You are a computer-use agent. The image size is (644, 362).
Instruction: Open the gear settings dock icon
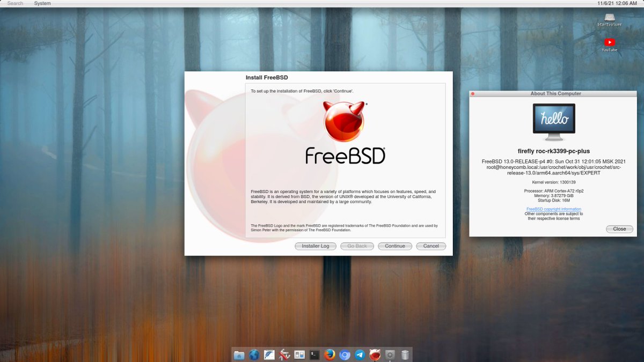point(390,355)
